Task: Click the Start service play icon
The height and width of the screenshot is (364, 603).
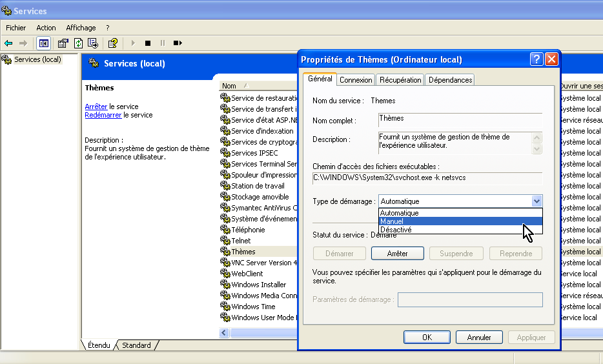Action: [133, 43]
